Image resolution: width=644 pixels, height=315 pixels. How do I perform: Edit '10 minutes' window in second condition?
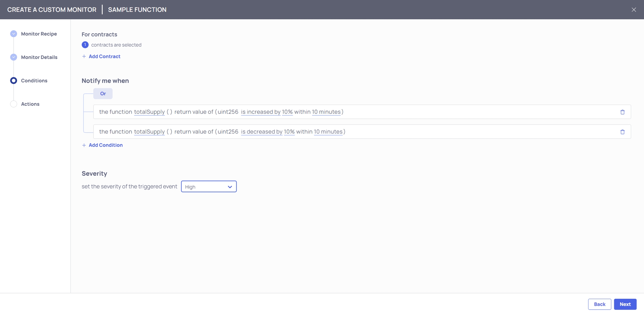coord(328,132)
